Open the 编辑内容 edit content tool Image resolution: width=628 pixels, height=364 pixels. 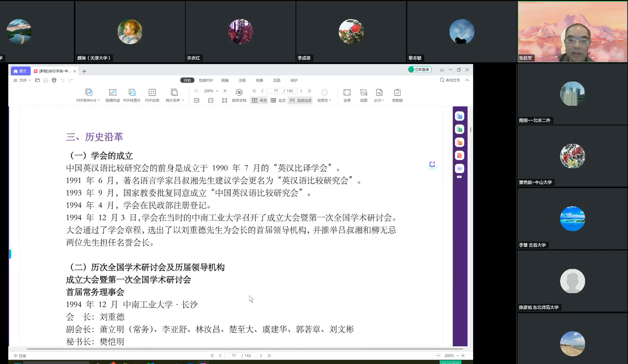pos(113,92)
